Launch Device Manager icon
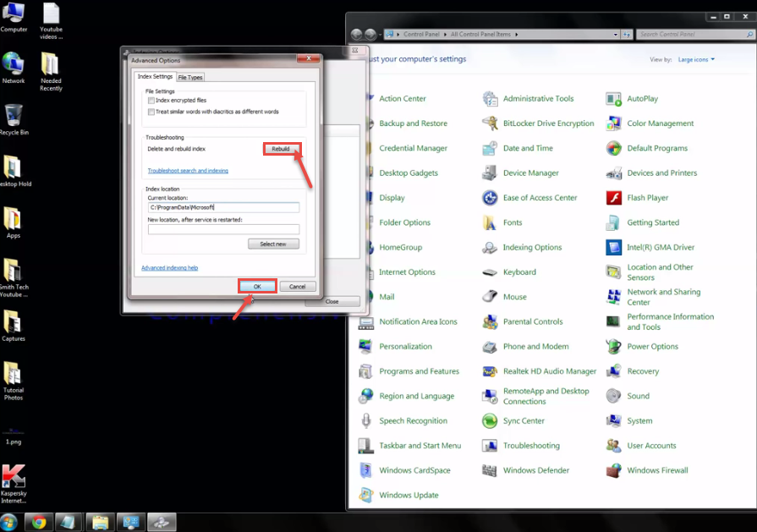 coord(490,173)
